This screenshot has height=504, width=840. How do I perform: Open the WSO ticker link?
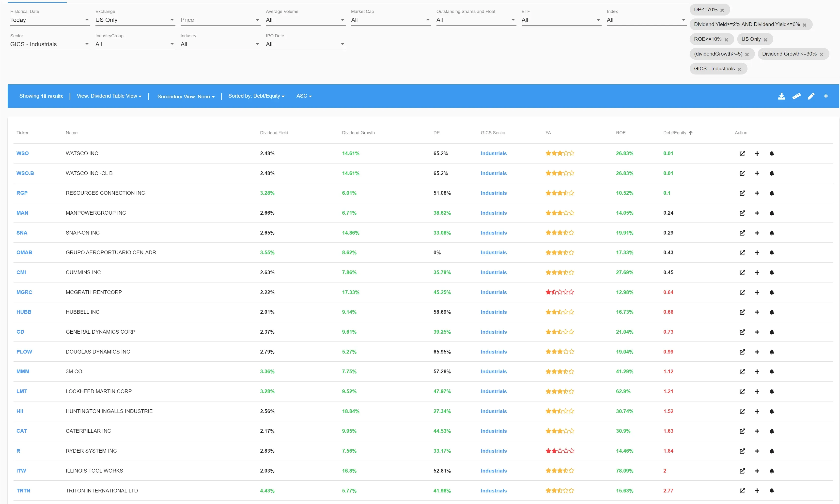22,153
